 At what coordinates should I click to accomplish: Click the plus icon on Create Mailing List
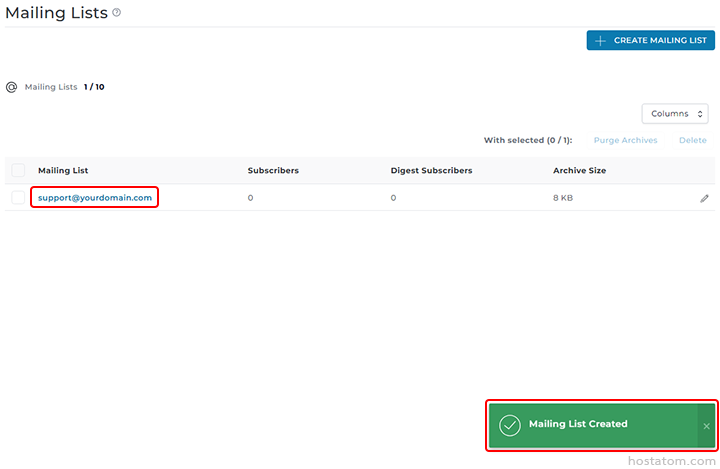(600, 41)
